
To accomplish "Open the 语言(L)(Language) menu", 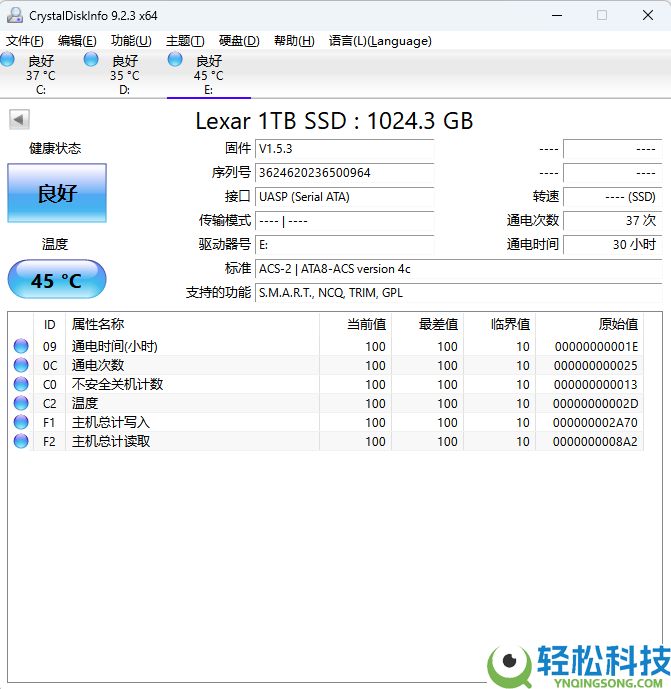I will 380,41.
